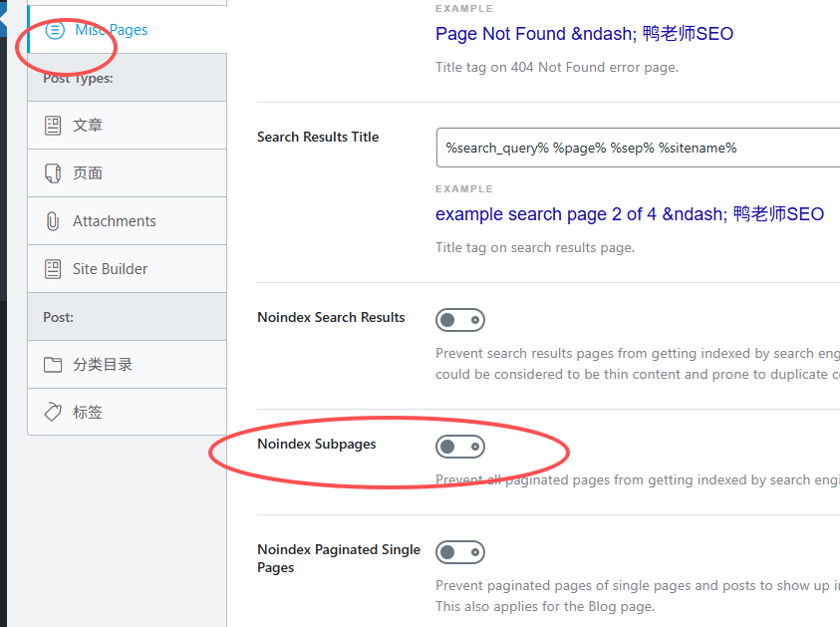
Task: Turn on the circled Noindex Subpages switch
Action: pyautogui.click(x=459, y=446)
